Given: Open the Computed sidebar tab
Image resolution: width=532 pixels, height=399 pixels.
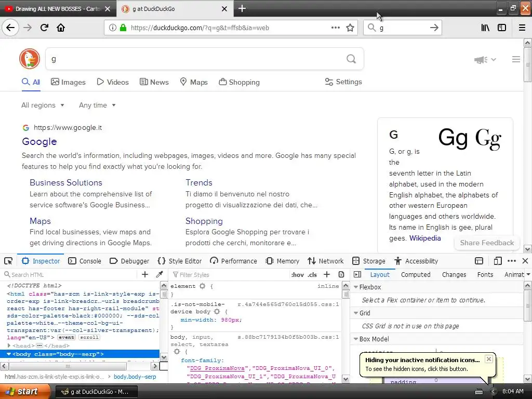Looking at the screenshot, I should click(416, 274).
